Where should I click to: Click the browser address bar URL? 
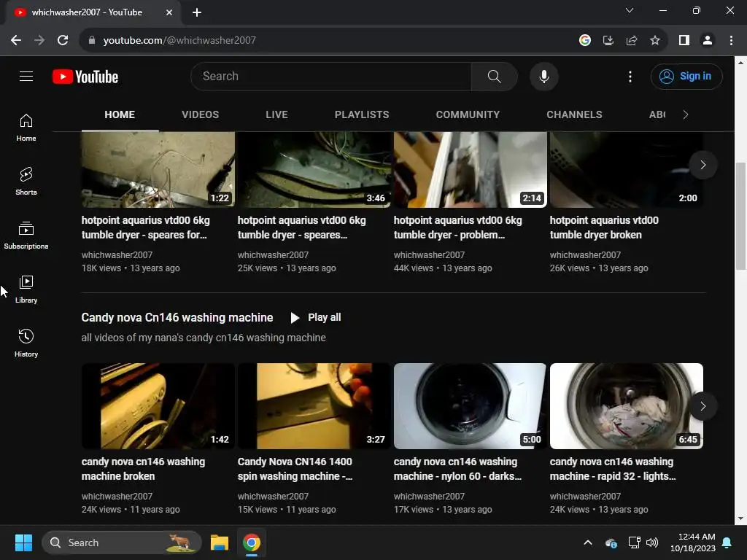tap(179, 41)
